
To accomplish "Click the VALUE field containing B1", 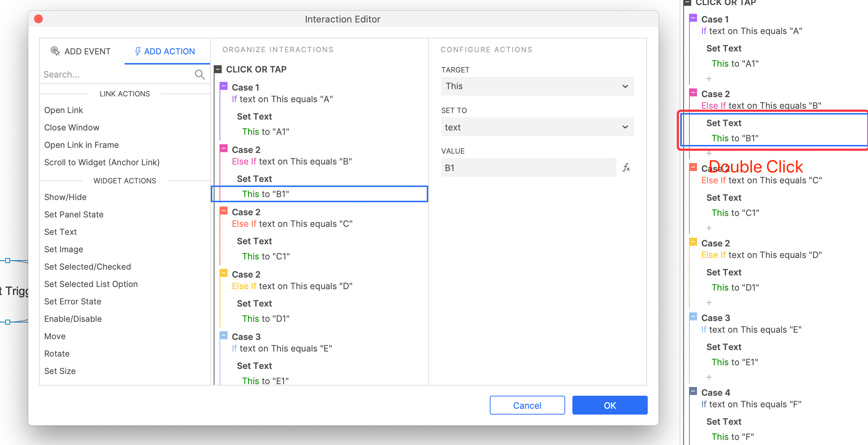I will (x=528, y=168).
